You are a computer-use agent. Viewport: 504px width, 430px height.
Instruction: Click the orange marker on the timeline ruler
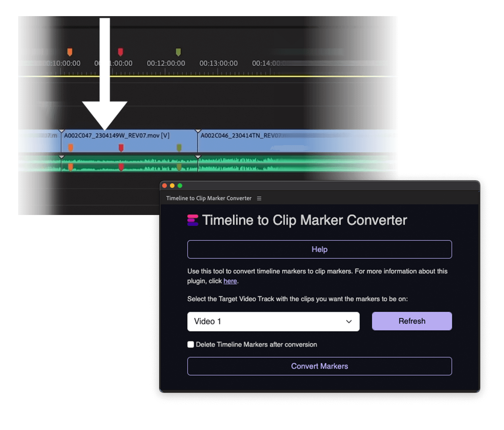coord(70,52)
